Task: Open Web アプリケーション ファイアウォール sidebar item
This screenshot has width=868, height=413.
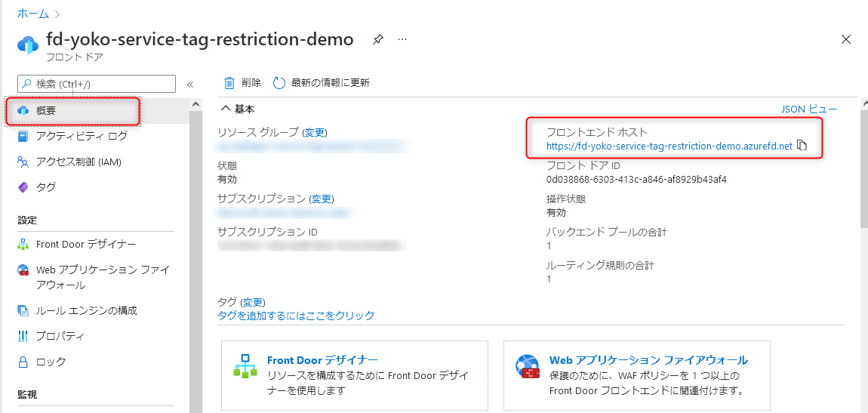Action: tap(103, 277)
